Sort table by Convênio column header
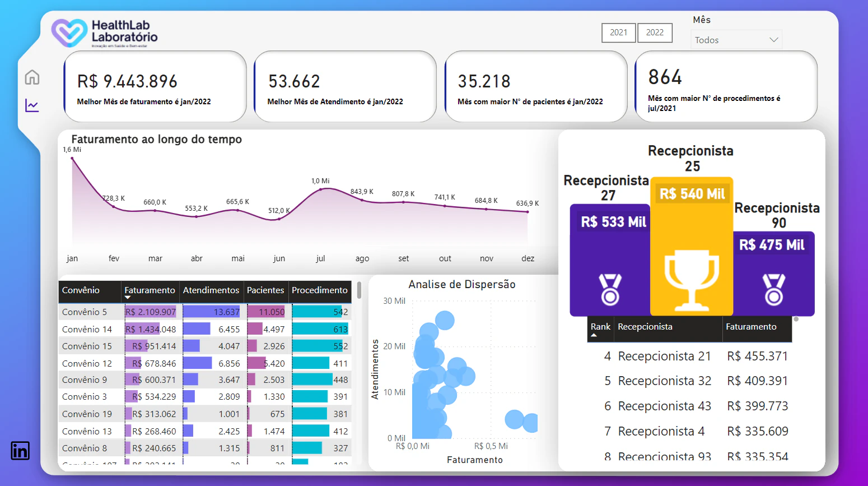The image size is (868, 486). (x=90, y=290)
